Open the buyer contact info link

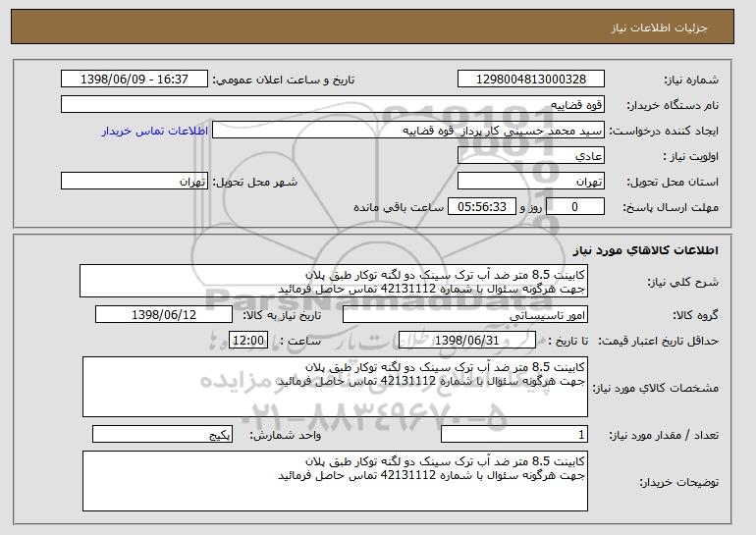(155, 131)
